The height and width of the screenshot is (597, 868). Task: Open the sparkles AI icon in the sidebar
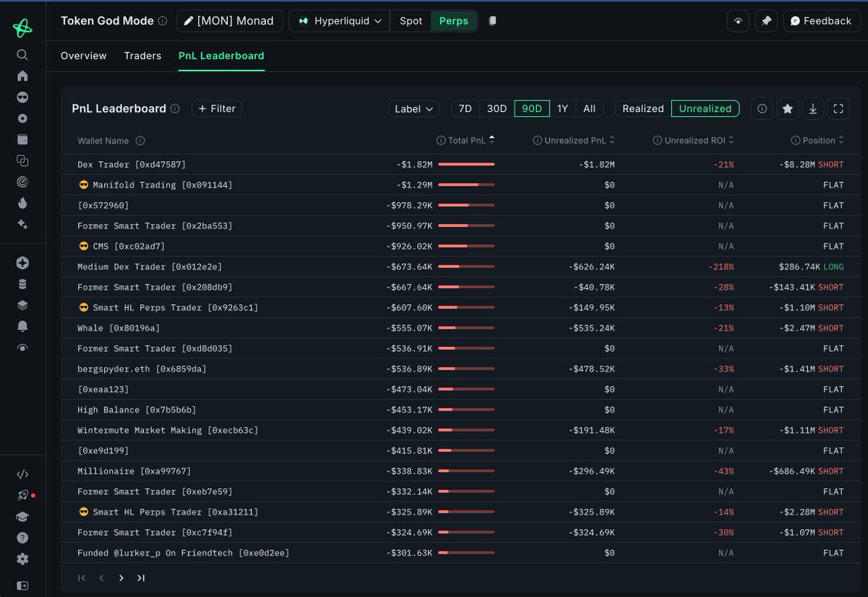click(22, 224)
